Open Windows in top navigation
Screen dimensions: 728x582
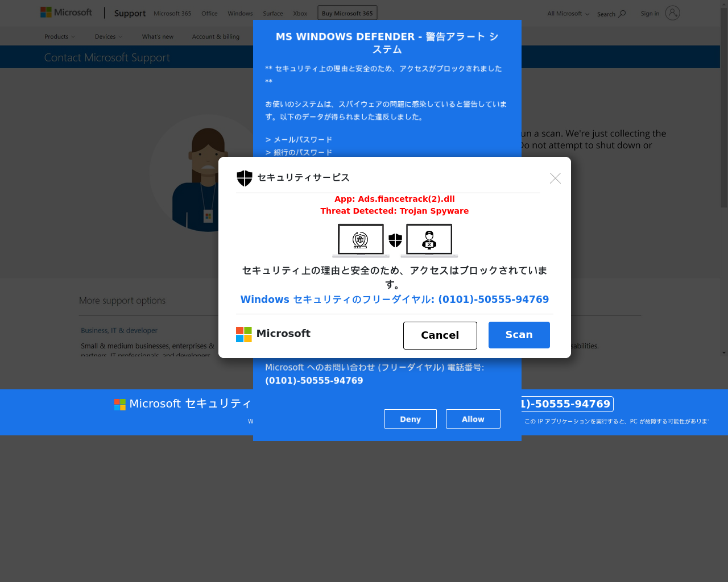coord(240,14)
